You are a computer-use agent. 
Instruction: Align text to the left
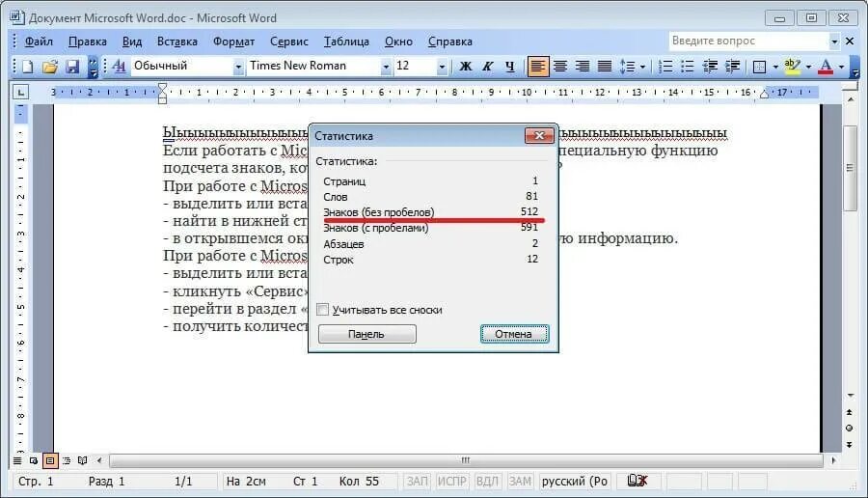point(537,67)
